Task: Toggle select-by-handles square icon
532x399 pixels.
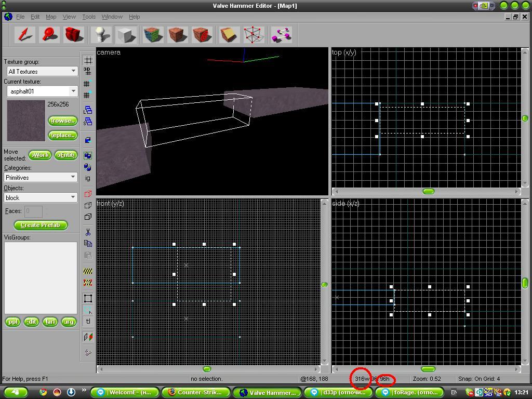Action: click(88, 298)
